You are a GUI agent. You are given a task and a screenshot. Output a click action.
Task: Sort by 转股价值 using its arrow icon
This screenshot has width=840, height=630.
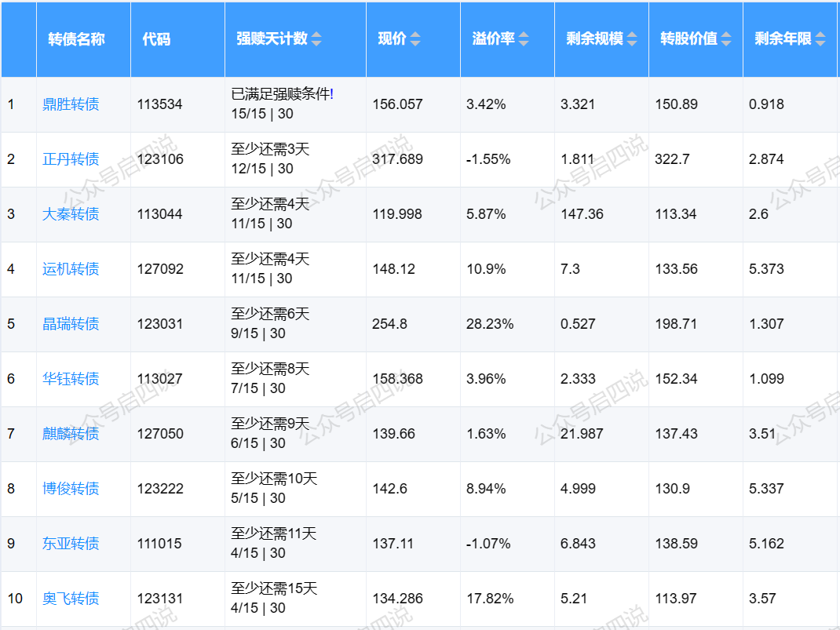click(726, 39)
